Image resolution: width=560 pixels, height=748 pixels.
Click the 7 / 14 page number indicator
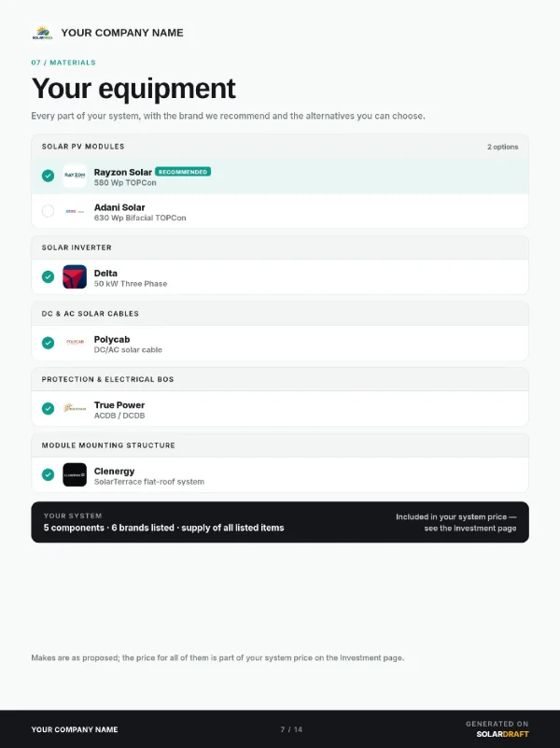tap(291, 729)
